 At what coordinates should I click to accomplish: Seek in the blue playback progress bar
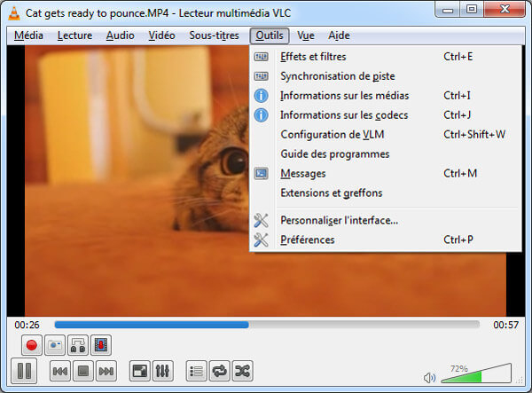tap(267, 325)
